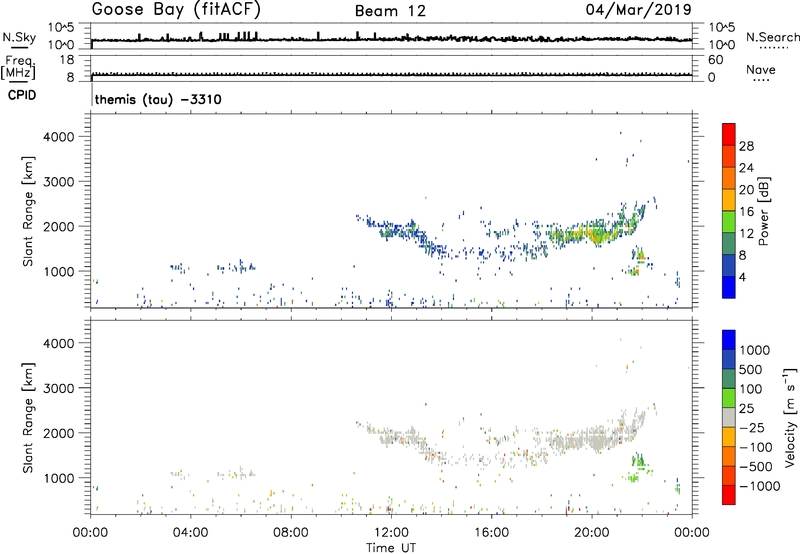This screenshot has height=554, width=800.
Task: Click the '08:00' time tick label
Action: click(291, 533)
